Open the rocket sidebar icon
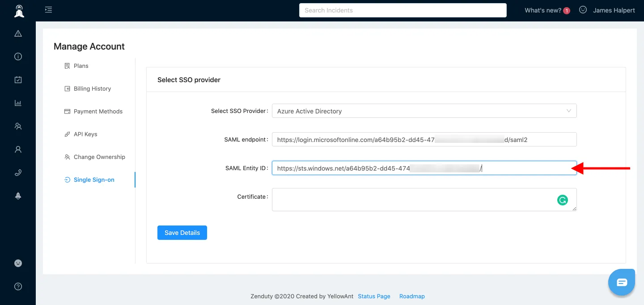Viewport: 644px width, 305px height. 18,196
